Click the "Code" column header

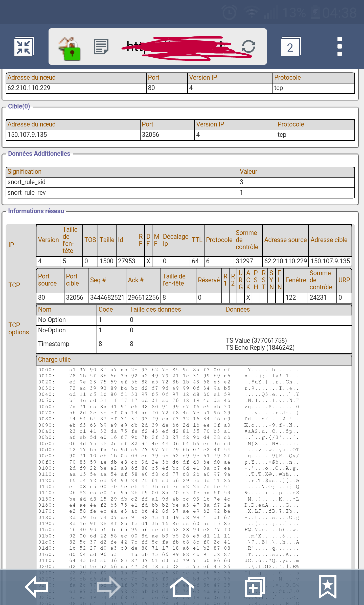pyautogui.click(x=112, y=310)
